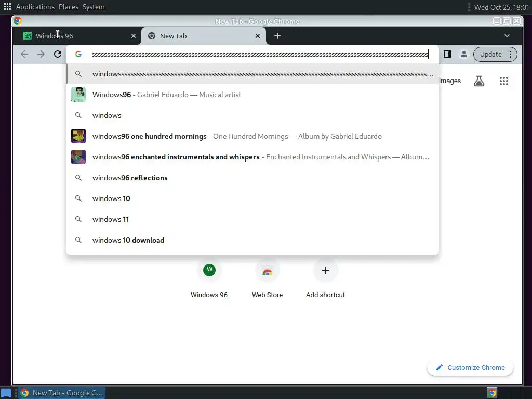Click the show desktop icon in bottom panel
The image size is (532, 399).
(x=6, y=393)
